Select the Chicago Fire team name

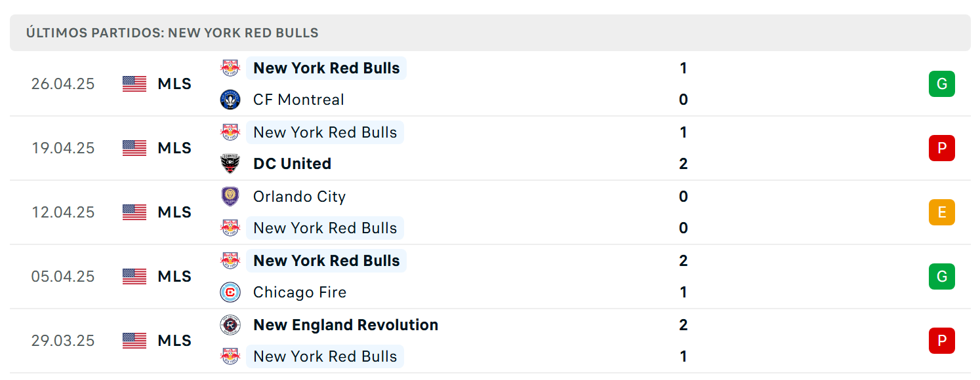pyautogui.click(x=300, y=292)
